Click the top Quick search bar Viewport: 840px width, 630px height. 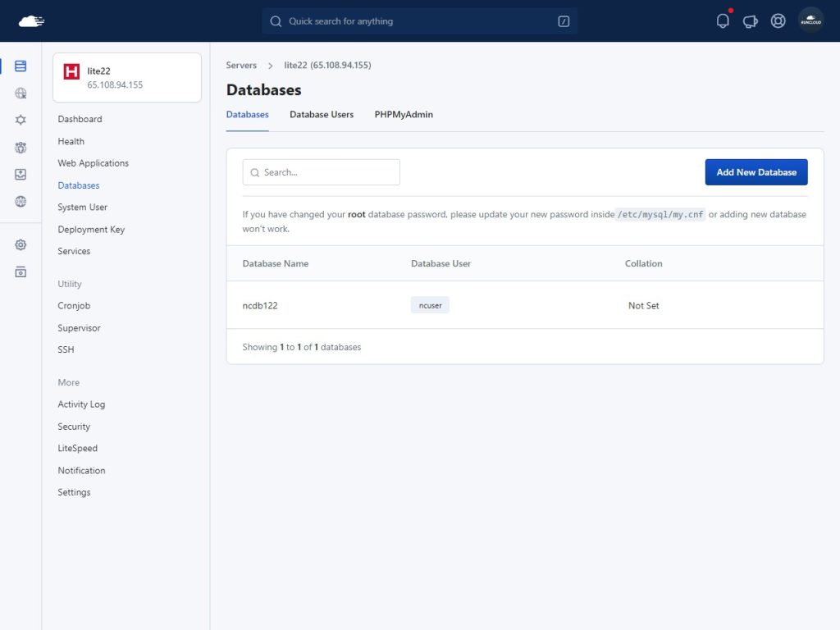click(420, 21)
